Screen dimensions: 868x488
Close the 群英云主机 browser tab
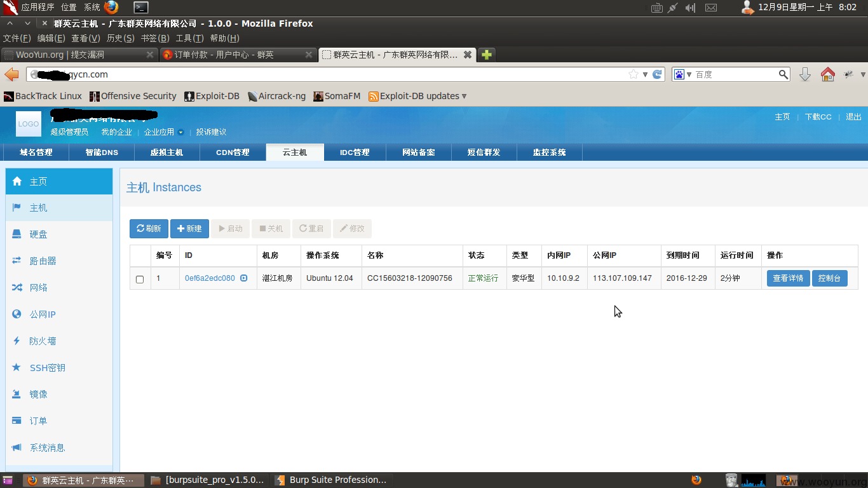pyautogui.click(x=468, y=55)
